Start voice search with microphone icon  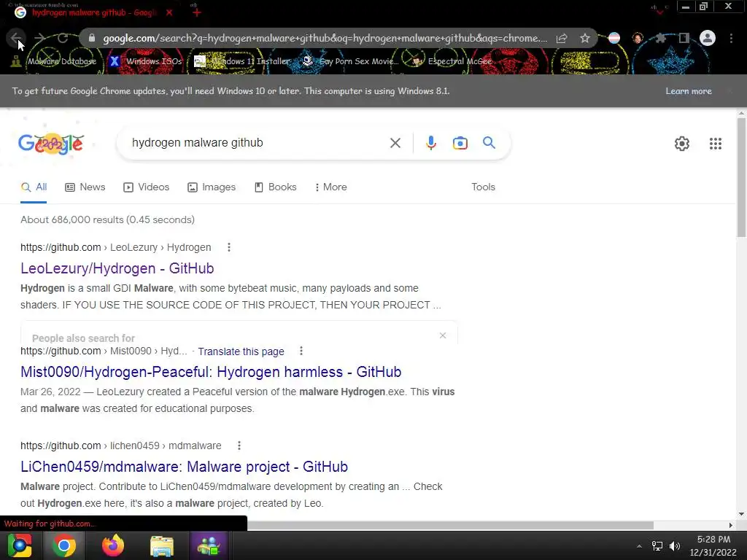pyautogui.click(x=430, y=143)
